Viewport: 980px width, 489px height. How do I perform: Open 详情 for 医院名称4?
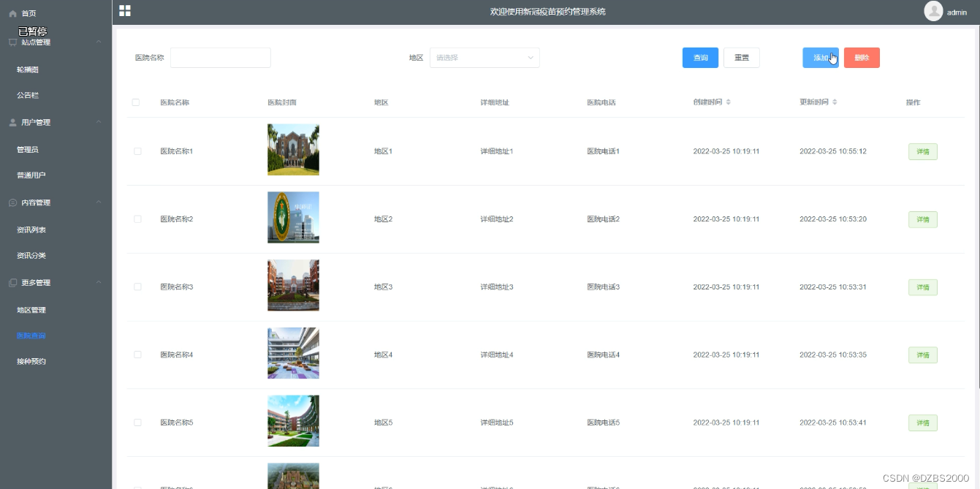pyautogui.click(x=923, y=355)
